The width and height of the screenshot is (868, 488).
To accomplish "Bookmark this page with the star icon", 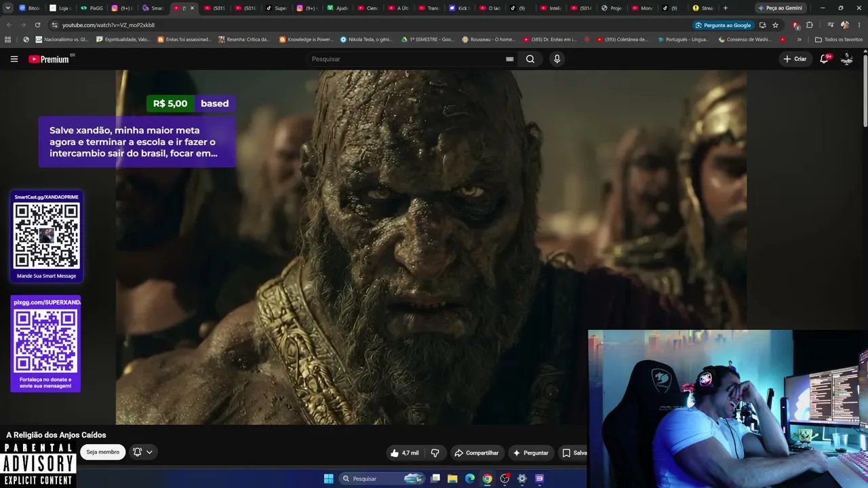I will click(x=776, y=25).
